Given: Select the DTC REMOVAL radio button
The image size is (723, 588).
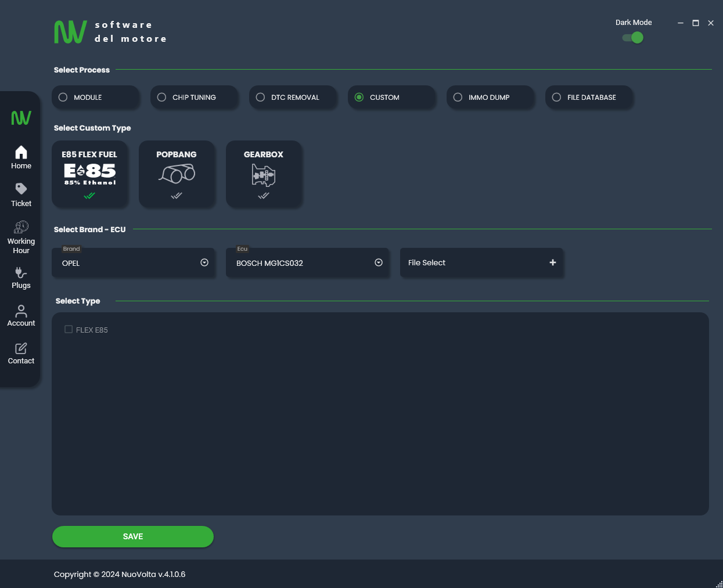Looking at the screenshot, I should [x=261, y=98].
